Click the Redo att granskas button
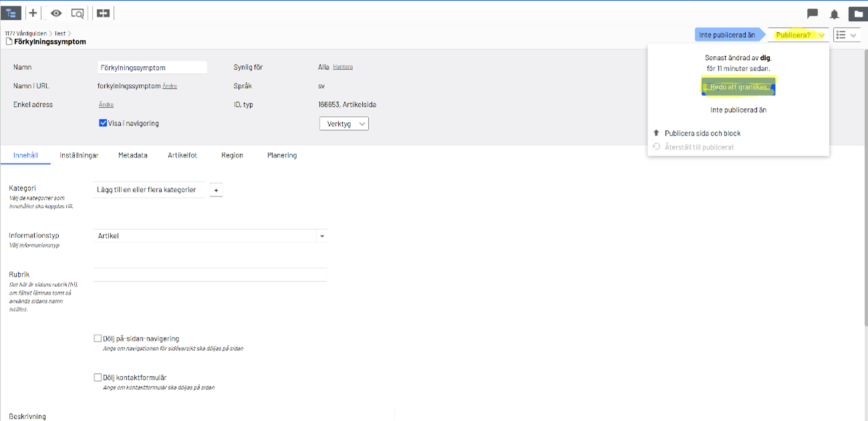This screenshot has height=421, width=868. (738, 87)
